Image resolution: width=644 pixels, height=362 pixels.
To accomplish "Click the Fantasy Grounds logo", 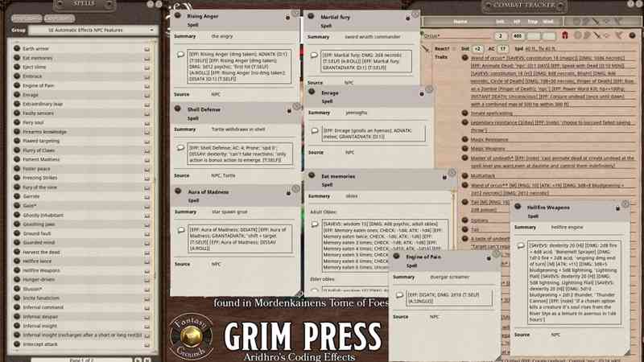I will [188, 338].
